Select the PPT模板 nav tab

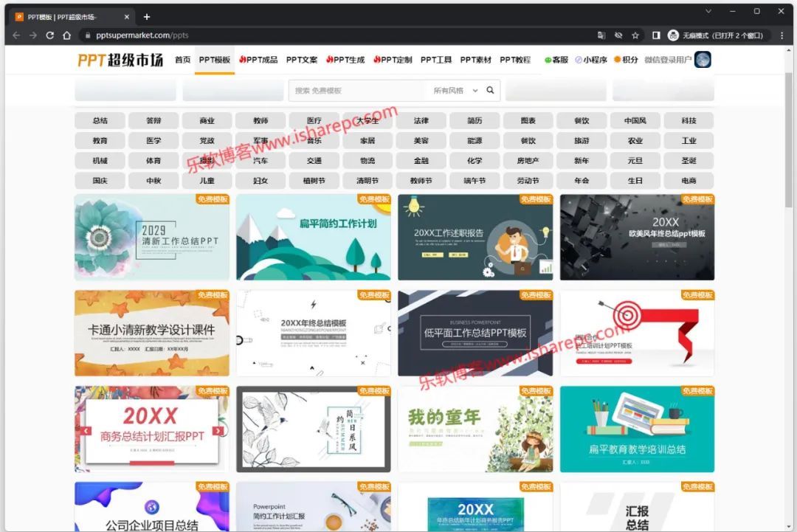[215, 60]
